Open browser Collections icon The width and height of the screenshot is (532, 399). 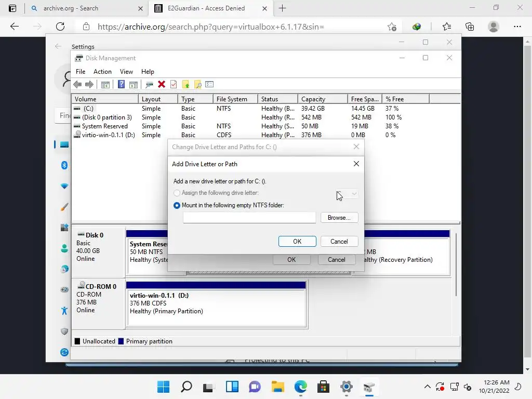click(470, 27)
